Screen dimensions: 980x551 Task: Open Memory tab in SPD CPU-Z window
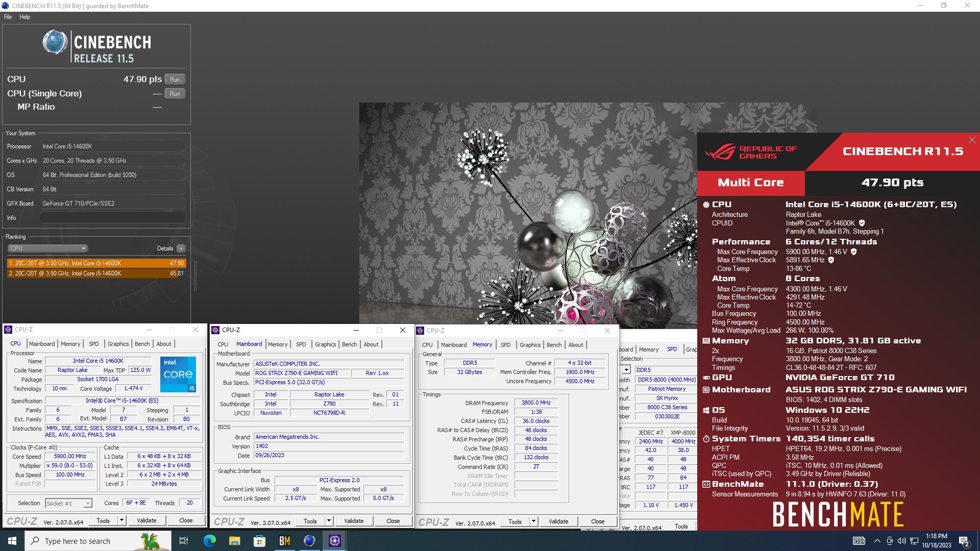[x=649, y=349]
